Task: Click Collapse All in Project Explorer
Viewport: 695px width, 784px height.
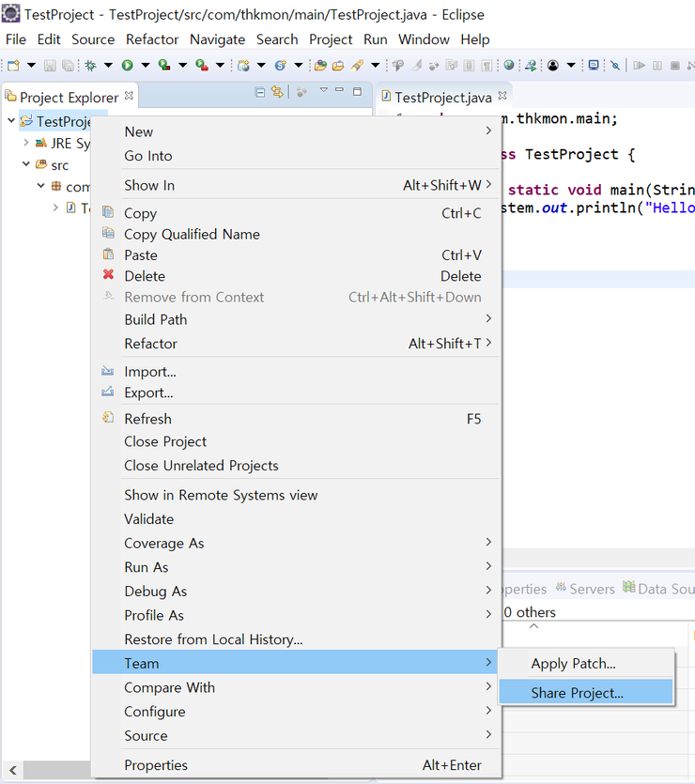Action: 260,92
